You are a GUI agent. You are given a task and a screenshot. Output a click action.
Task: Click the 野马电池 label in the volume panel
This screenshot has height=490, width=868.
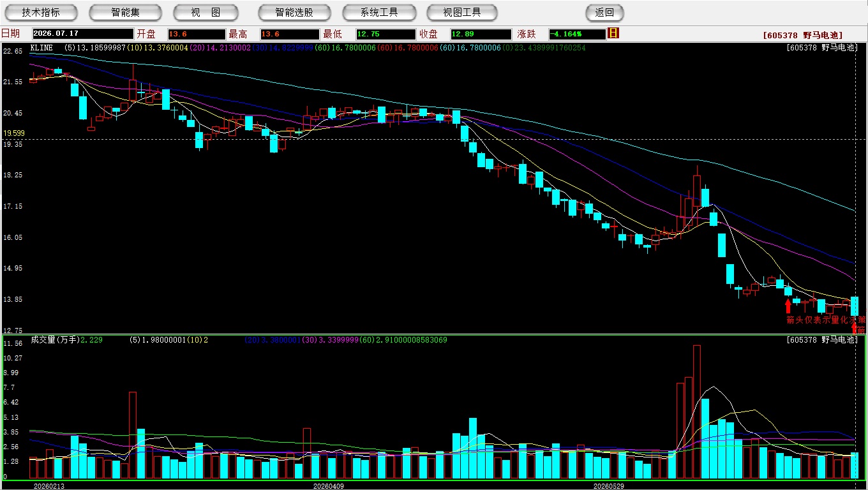pos(837,340)
